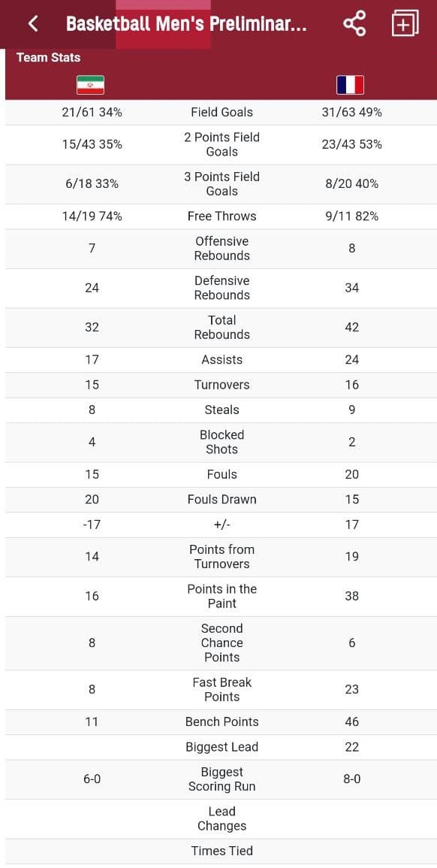Screen dimensions: 437x868
Task: Select the Total Rebounds row
Action: 222,328
